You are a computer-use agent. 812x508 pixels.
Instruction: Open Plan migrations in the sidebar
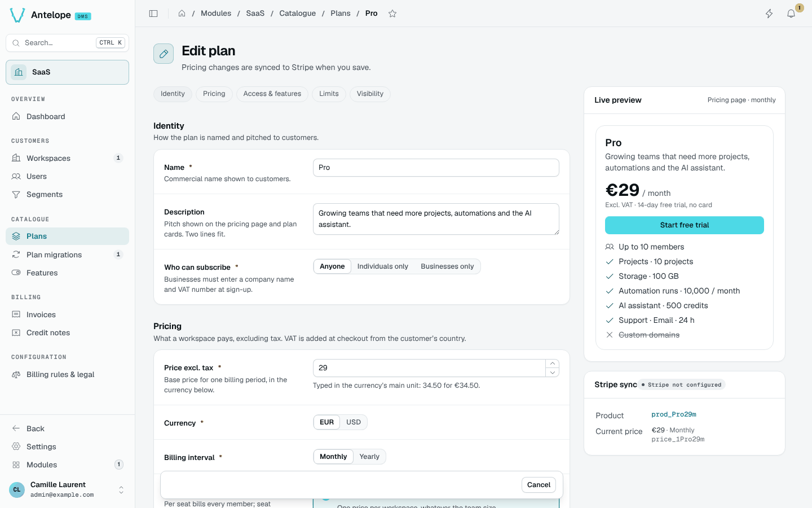[67, 255]
